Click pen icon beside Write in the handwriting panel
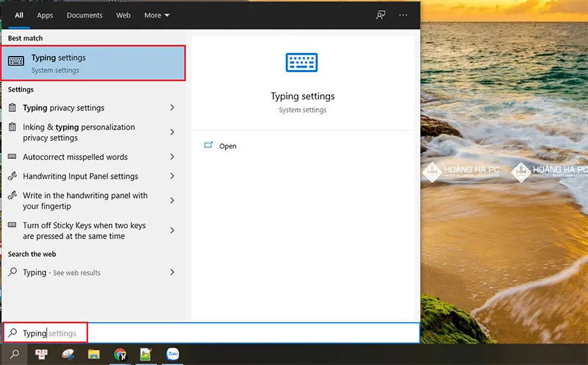Image resolution: width=588 pixels, height=365 pixels. coord(12,195)
